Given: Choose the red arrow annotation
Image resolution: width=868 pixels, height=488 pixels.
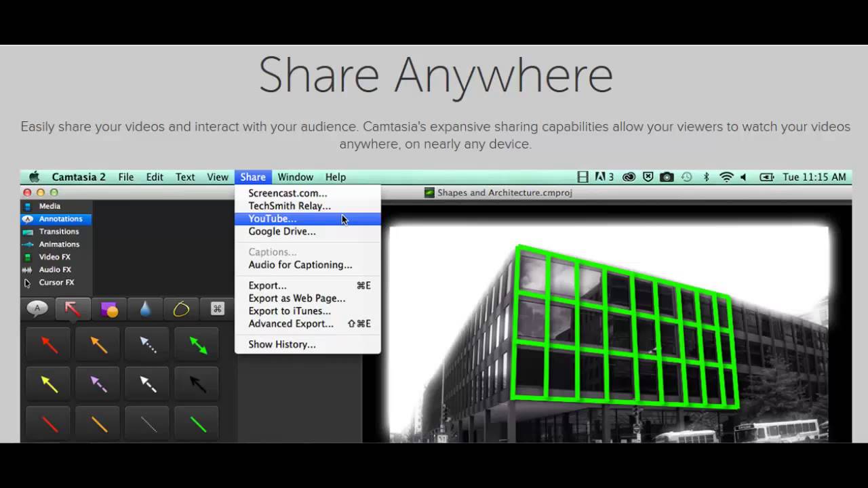Looking at the screenshot, I should [49, 345].
